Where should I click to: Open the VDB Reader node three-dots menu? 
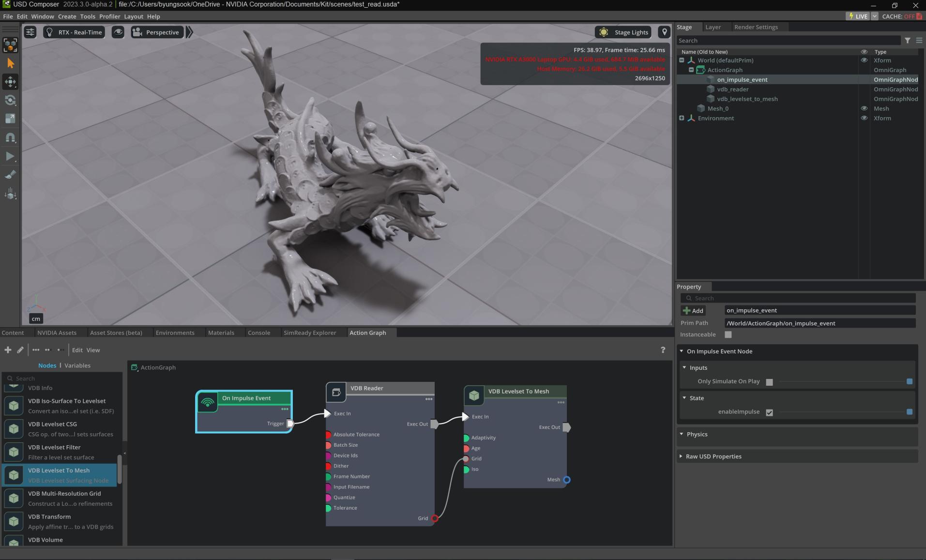[428, 399]
